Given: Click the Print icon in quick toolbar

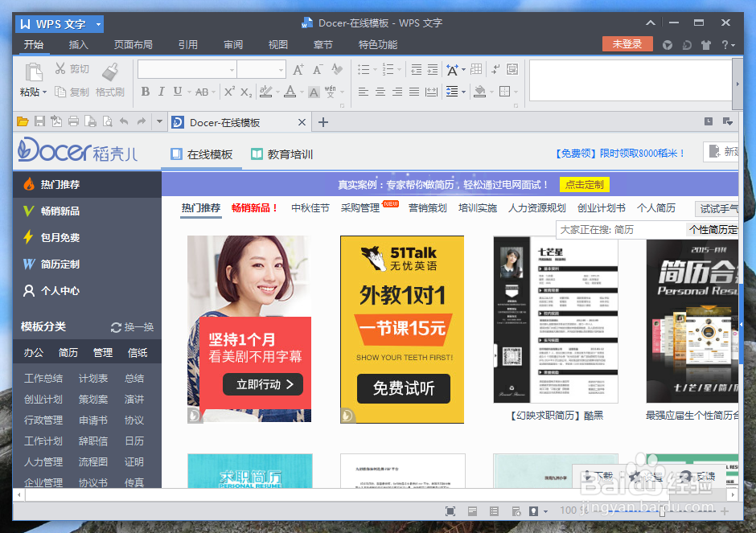Looking at the screenshot, I should 73,121.
